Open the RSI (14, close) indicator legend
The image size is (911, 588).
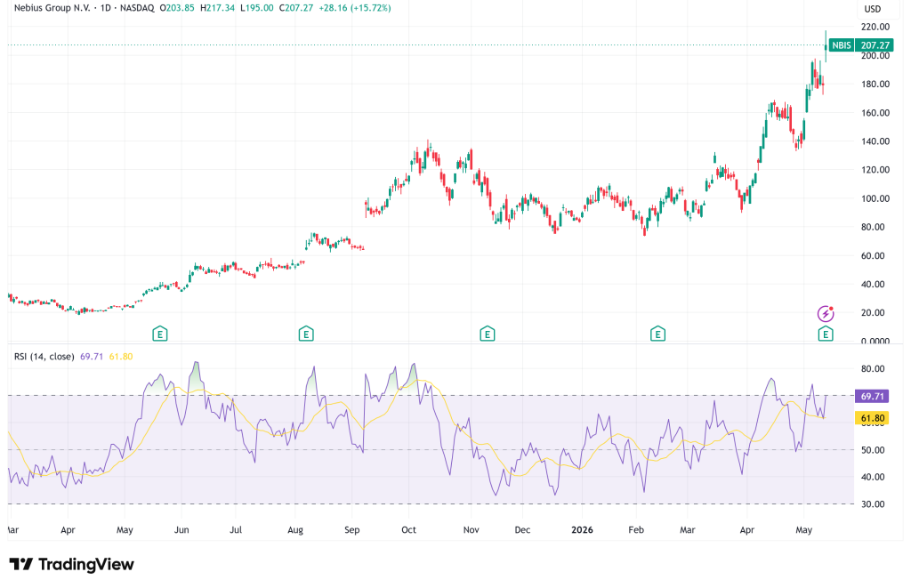(x=44, y=356)
